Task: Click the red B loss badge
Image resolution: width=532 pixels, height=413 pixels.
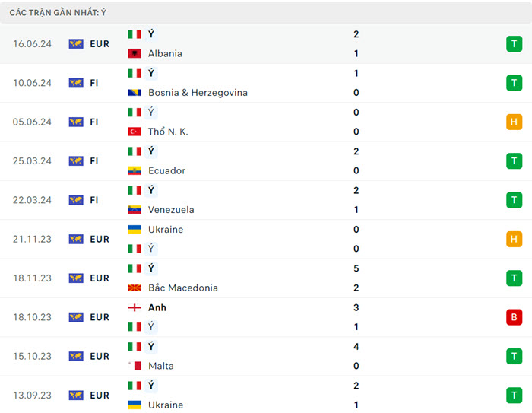Action: pos(515,317)
